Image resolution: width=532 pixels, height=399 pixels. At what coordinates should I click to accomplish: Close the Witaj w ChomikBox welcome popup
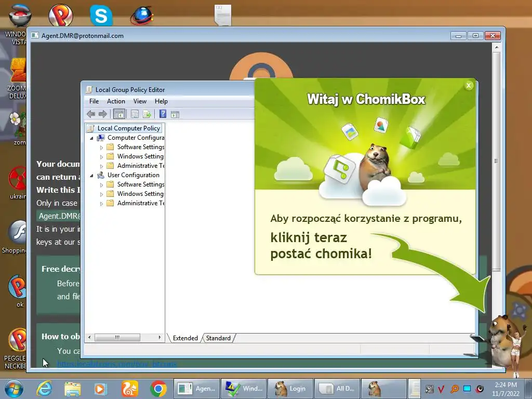pyautogui.click(x=469, y=86)
